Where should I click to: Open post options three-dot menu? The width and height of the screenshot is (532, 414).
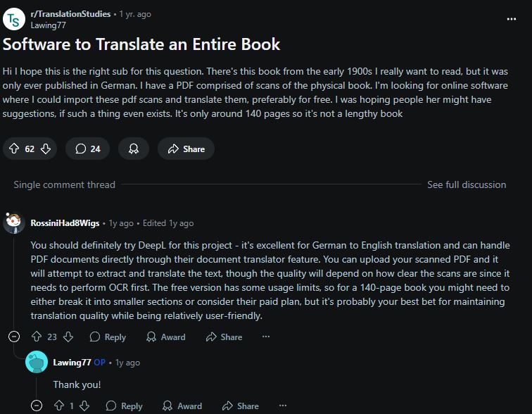(x=512, y=19)
